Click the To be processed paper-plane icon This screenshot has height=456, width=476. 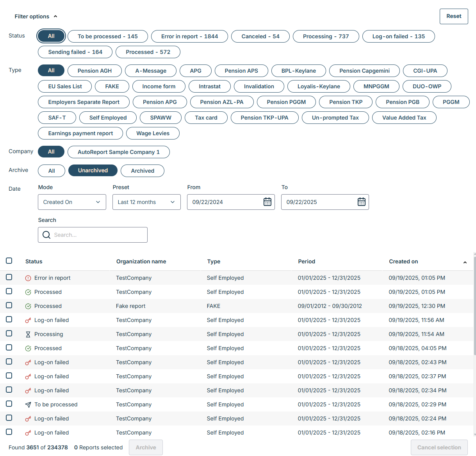(x=28, y=405)
